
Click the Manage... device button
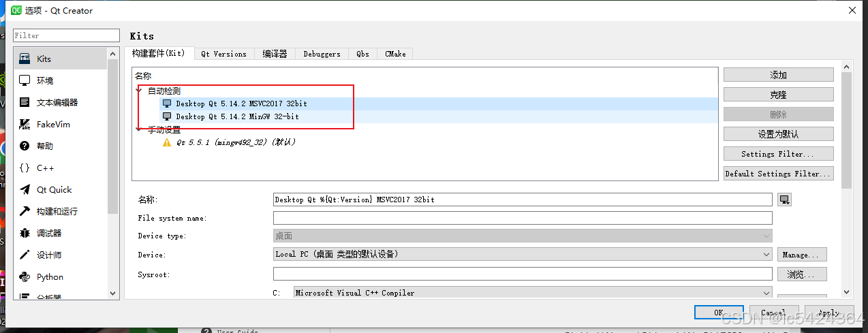point(802,255)
